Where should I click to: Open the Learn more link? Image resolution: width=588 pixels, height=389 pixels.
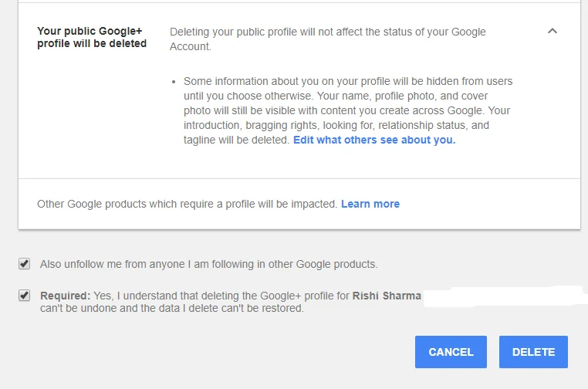click(x=370, y=204)
